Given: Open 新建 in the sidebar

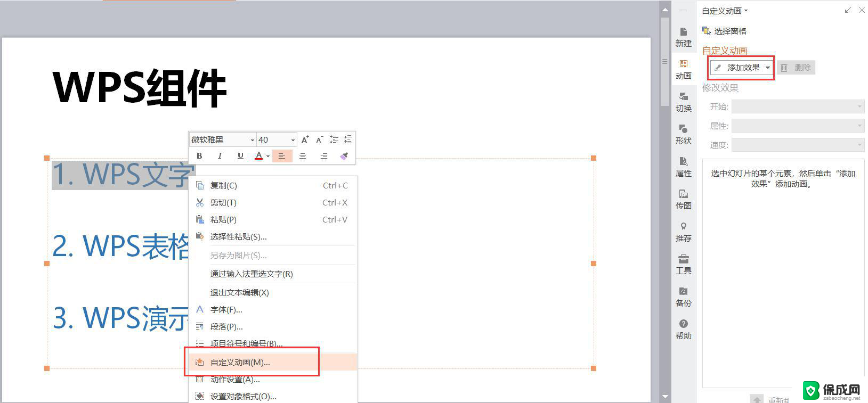Looking at the screenshot, I should [684, 37].
